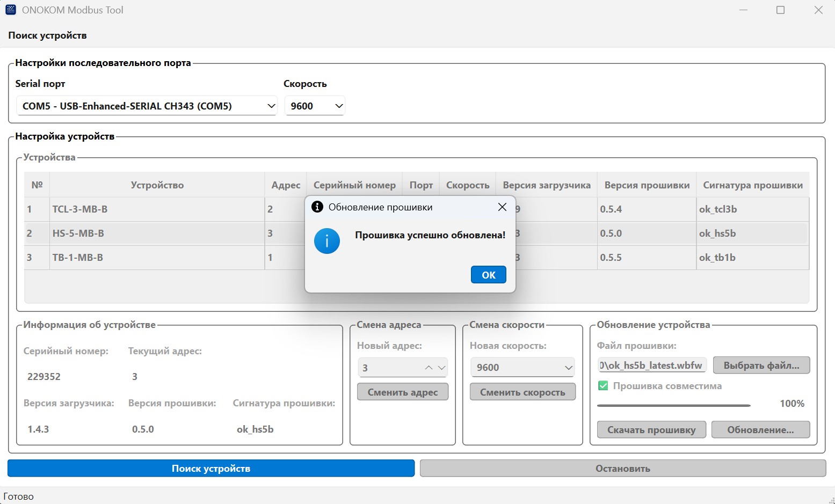The height and width of the screenshot is (504, 835).
Task: Close the firmware update dialog with X
Action: [502, 207]
